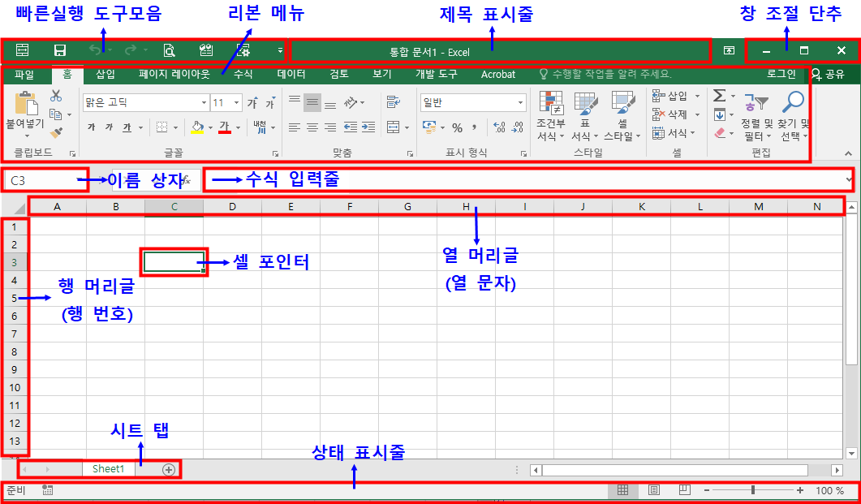Open the fill color dropdown arrow
Viewport: 861px width, 504px height.
pos(210,128)
